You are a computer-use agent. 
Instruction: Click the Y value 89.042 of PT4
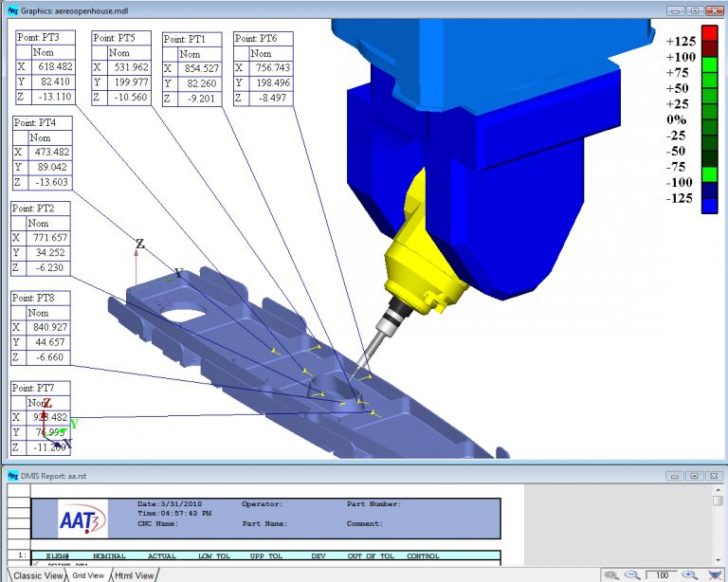pos(50,167)
